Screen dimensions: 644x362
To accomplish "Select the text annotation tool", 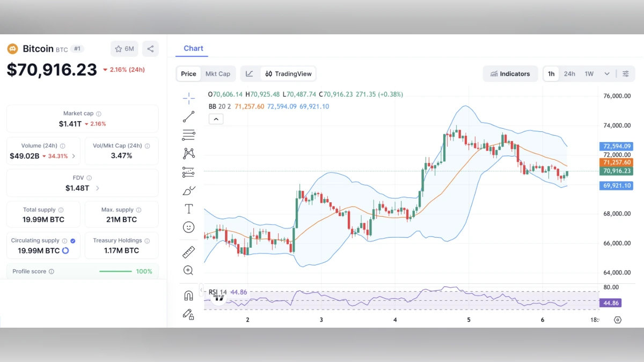I will [188, 209].
